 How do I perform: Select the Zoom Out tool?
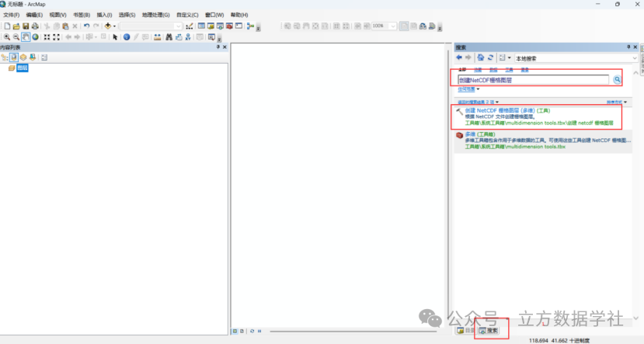point(16,37)
